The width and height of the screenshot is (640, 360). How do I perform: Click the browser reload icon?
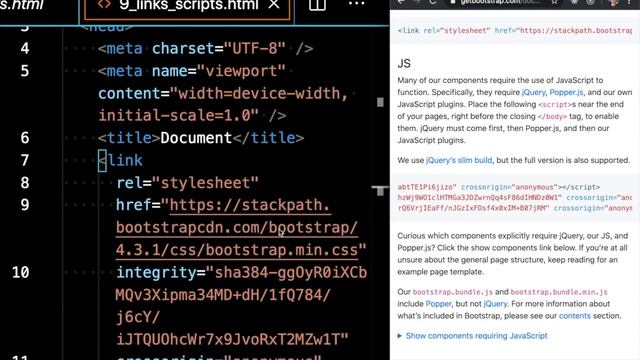432,2
